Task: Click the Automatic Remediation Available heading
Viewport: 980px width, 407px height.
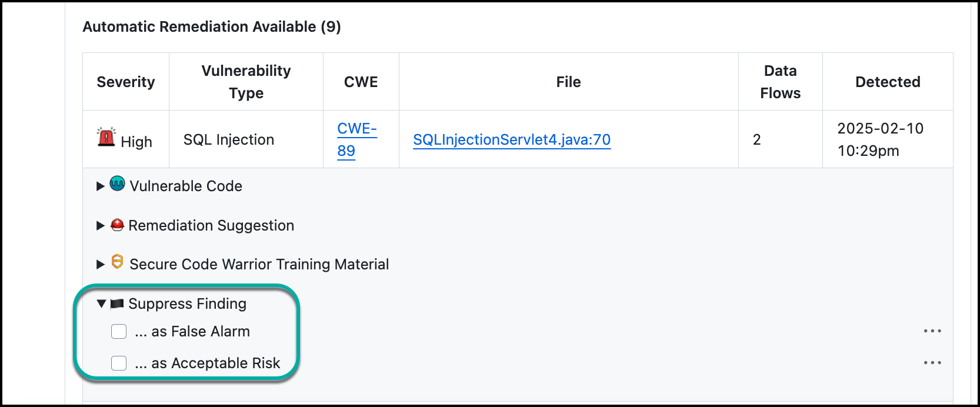Action: [212, 27]
